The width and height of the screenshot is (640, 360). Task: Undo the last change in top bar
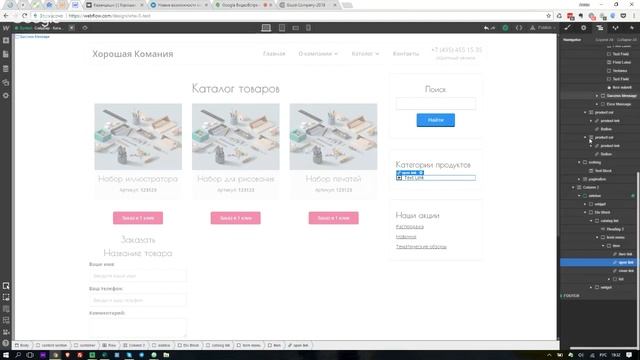pos(486,28)
